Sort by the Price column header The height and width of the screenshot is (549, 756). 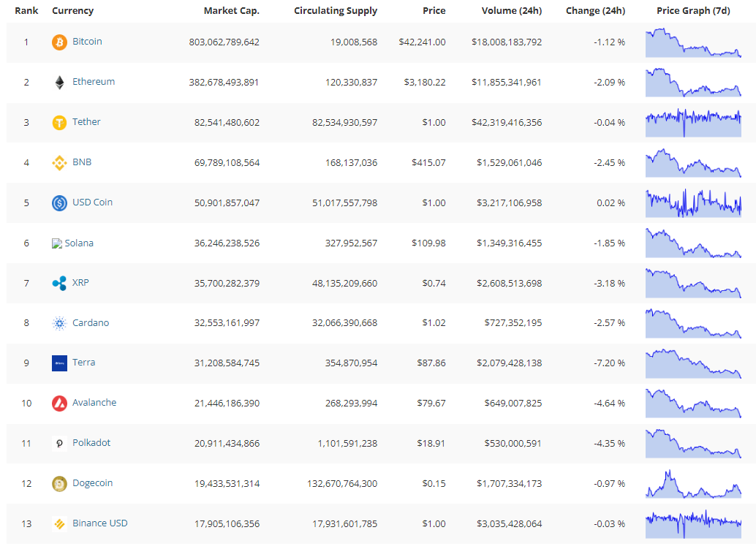click(x=434, y=11)
